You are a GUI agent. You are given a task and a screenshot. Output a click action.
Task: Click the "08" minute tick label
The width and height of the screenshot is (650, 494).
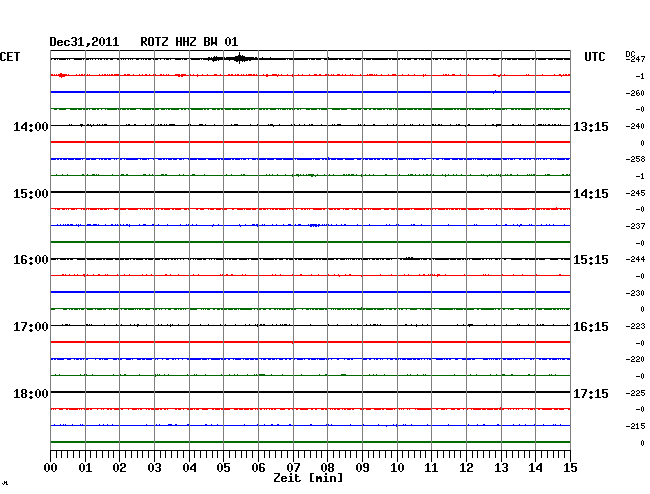[327, 468]
